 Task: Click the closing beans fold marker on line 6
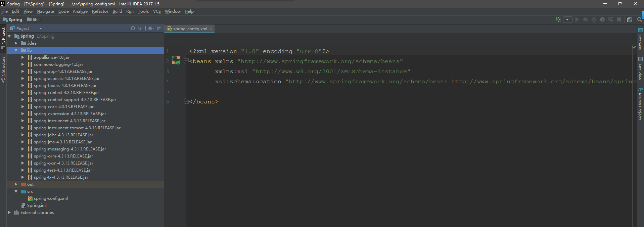point(186,101)
